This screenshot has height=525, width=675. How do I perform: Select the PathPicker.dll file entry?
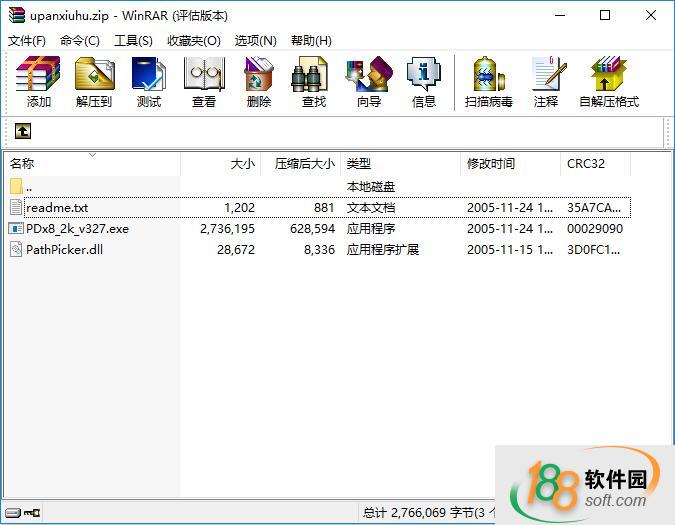[x=64, y=250]
